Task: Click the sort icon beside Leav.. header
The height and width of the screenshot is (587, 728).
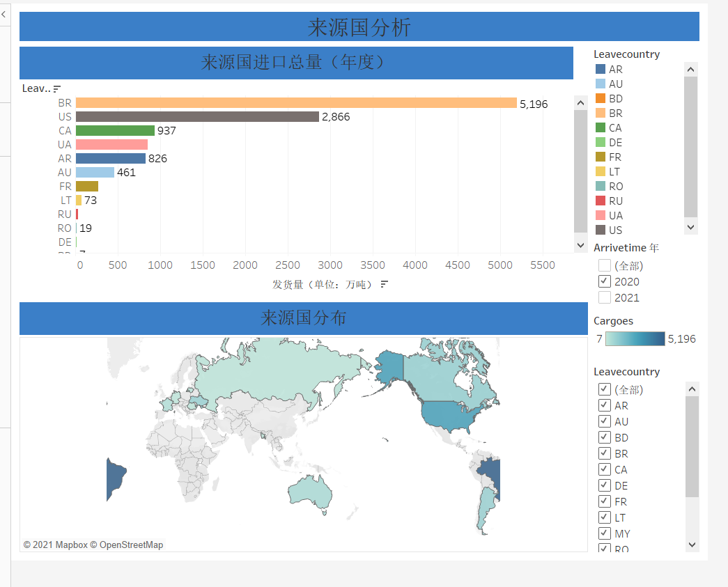Action: pos(57,88)
